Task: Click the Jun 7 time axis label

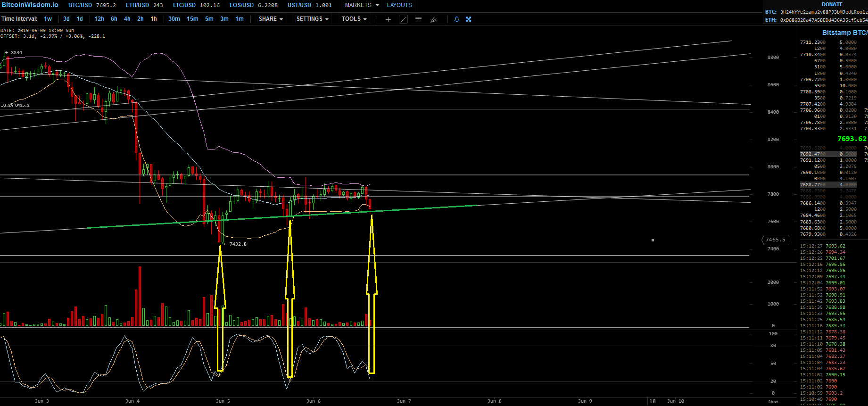Action: point(404,401)
